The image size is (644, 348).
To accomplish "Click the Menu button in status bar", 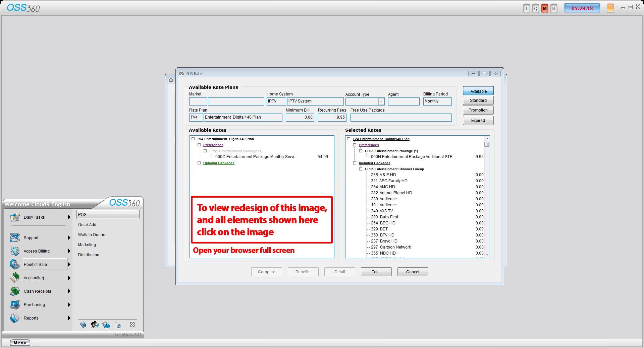I will [x=20, y=343].
